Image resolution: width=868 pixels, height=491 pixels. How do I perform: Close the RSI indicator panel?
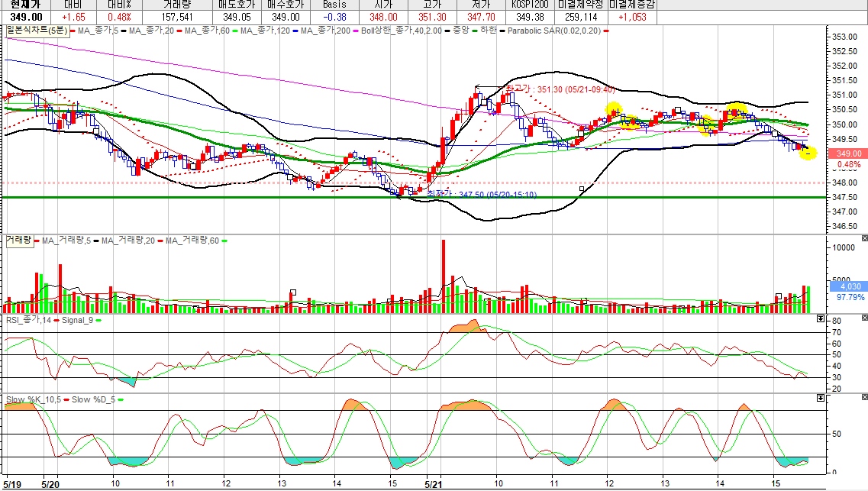pos(864,318)
